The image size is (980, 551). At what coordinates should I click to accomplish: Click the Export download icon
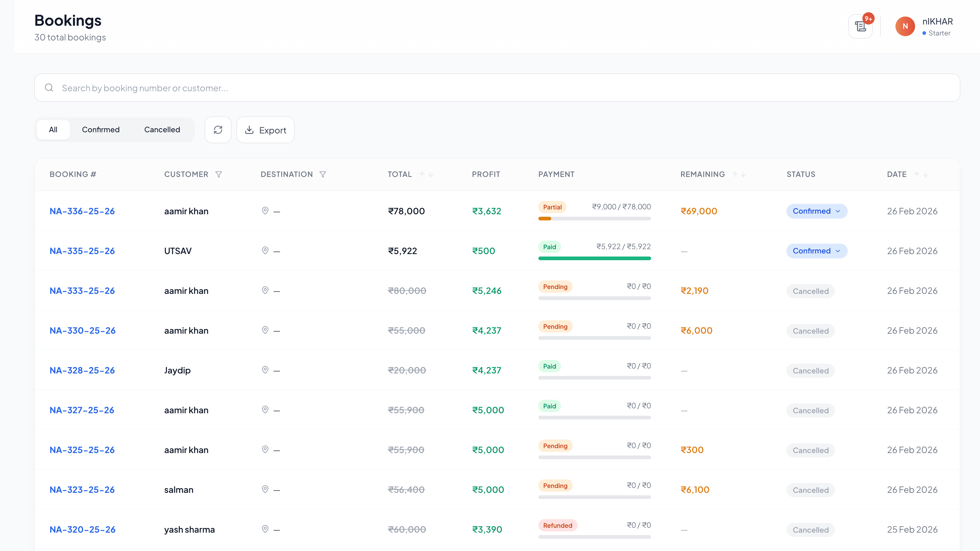click(250, 130)
